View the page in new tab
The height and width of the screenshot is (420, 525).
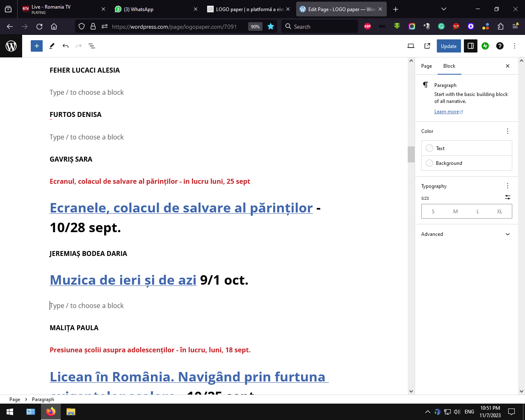(x=427, y=46)
